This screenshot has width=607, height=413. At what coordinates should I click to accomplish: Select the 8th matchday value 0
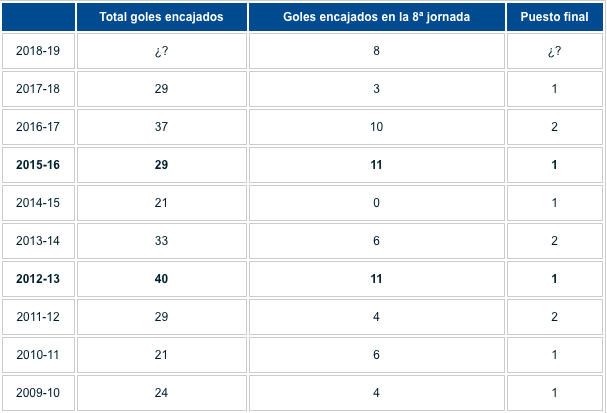pyautogui.click(x=376, y=203)
